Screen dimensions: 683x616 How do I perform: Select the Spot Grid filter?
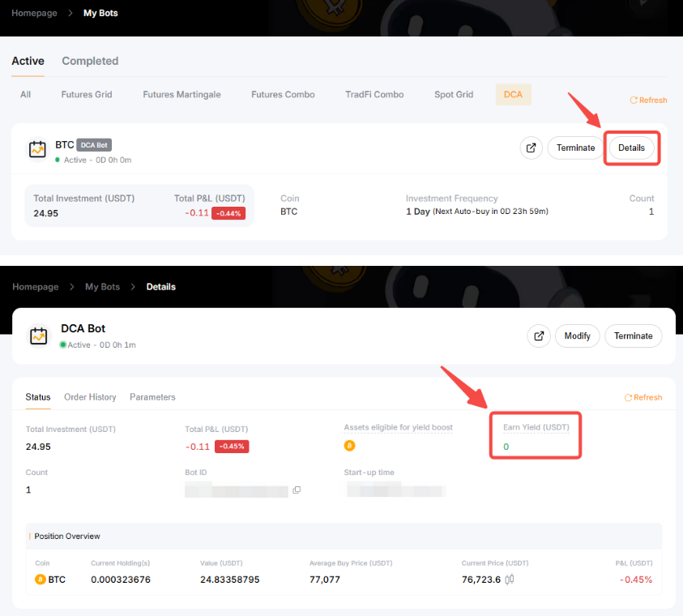tap(454, 95)
